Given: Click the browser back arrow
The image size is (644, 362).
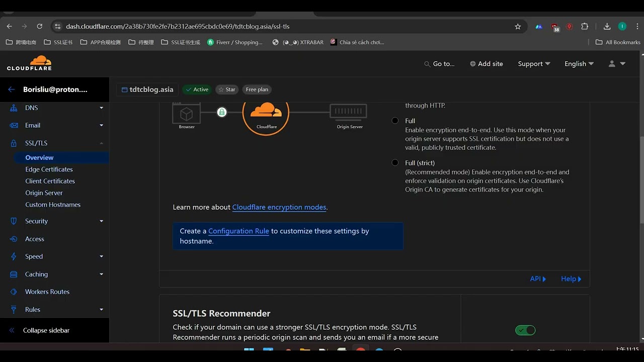Looking at the screenshot, I should 9,26.
